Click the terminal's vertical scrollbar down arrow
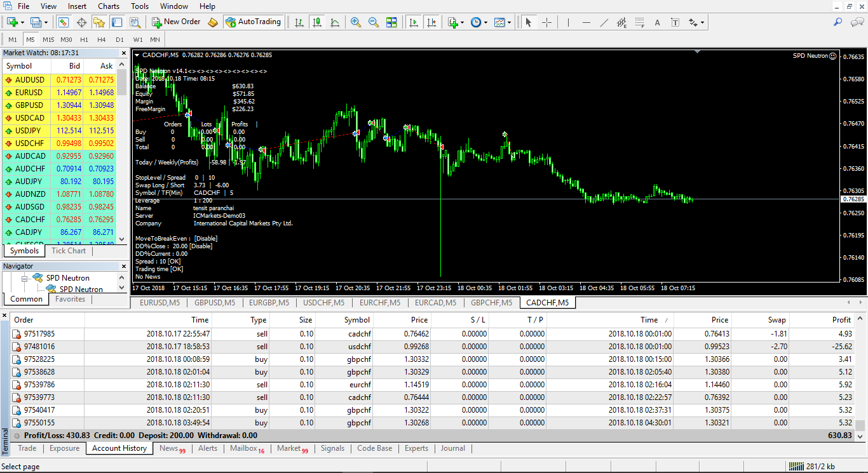868x473 pixels. pyautogui.click(x=860, y=437)
